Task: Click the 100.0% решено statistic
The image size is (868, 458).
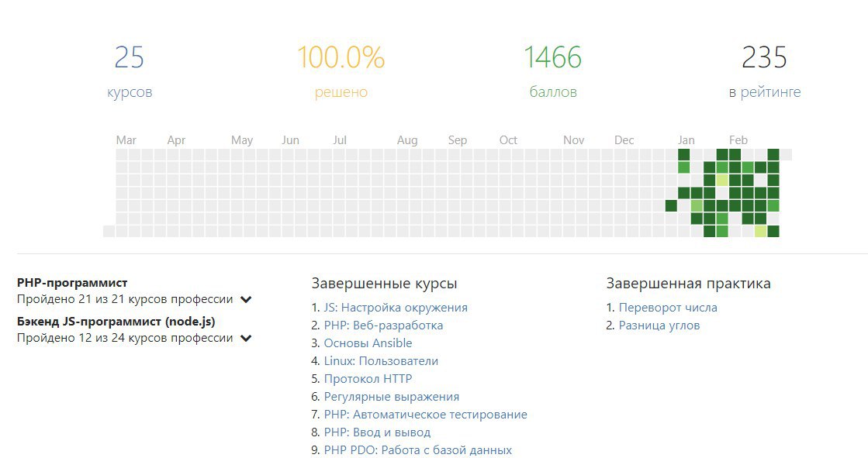Action: [x=341, y=72]
